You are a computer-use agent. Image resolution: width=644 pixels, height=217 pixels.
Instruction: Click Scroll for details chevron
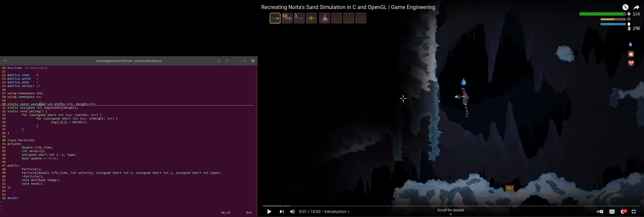451,214
